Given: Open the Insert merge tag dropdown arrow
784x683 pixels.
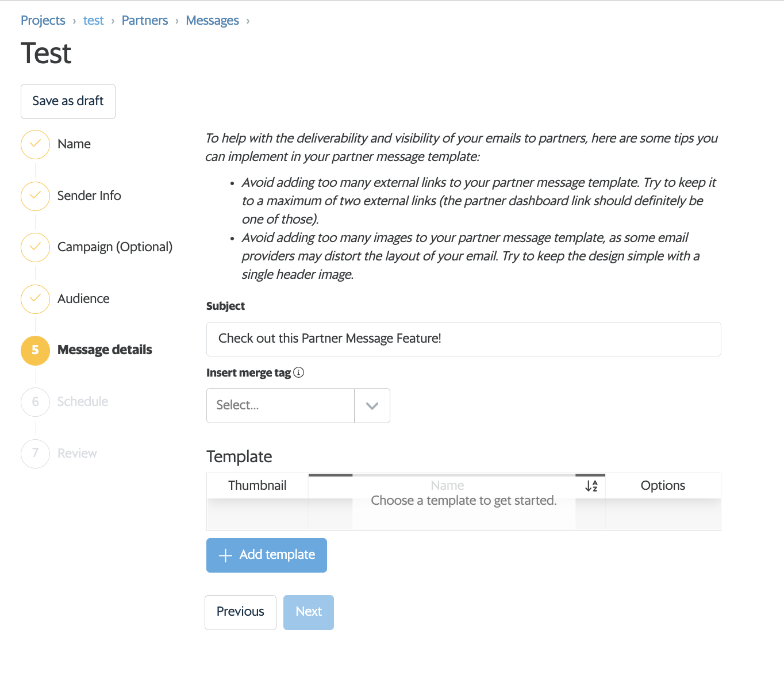Looking at the screenshot, I should pos(372,406).
